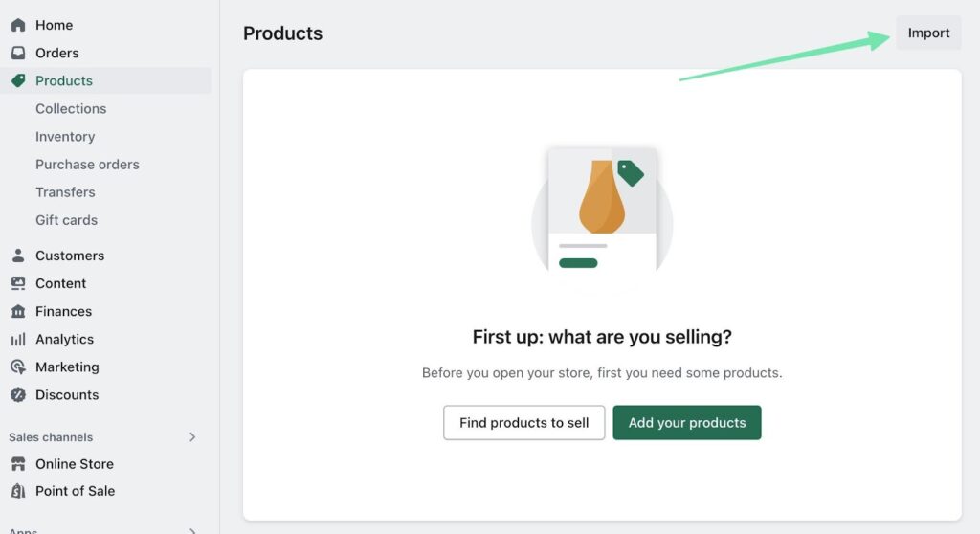
Task: Go to Inventory submenu item
Action: 65,136
